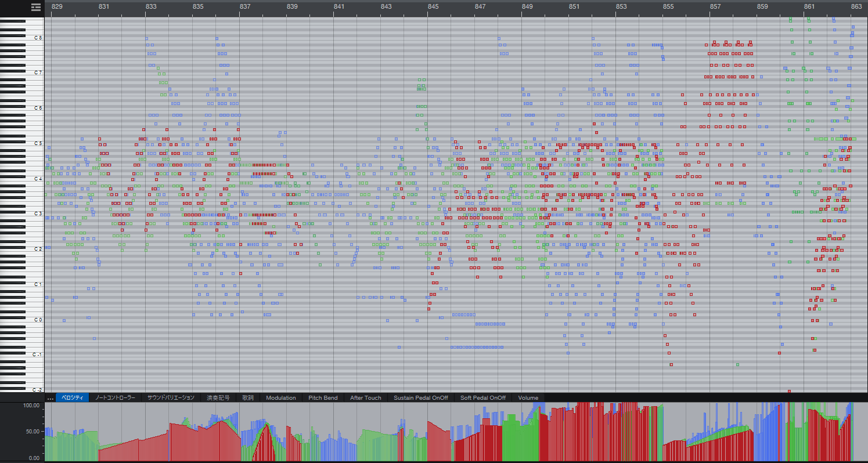Open the 歌詞 lyrics tab

click(x=248, y=397)
